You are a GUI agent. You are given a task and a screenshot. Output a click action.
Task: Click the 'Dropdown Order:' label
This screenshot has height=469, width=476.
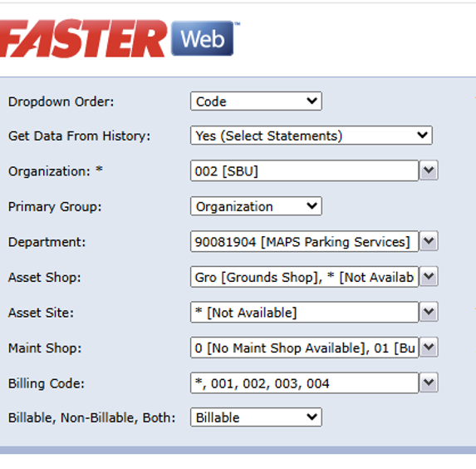coord(61,101)
